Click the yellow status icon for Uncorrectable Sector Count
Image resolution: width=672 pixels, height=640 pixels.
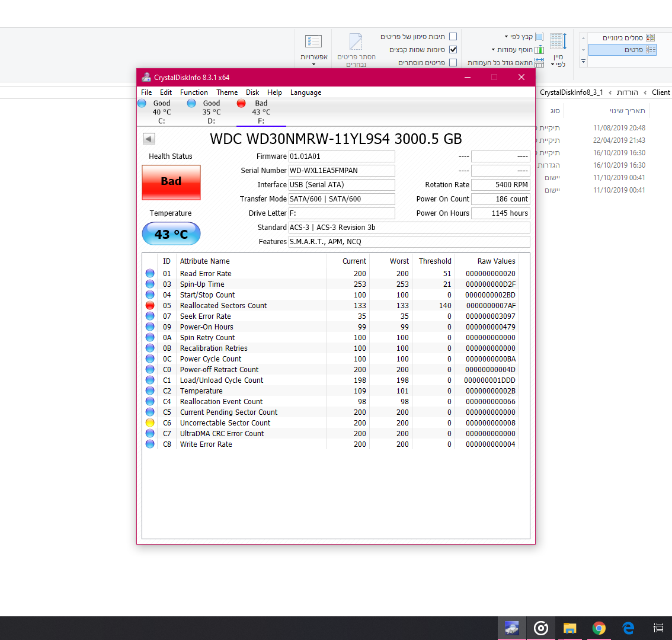[150, 423]
